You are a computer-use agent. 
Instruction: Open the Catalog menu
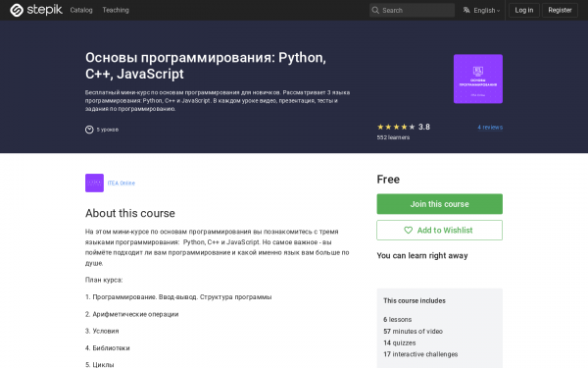(81, 10)
